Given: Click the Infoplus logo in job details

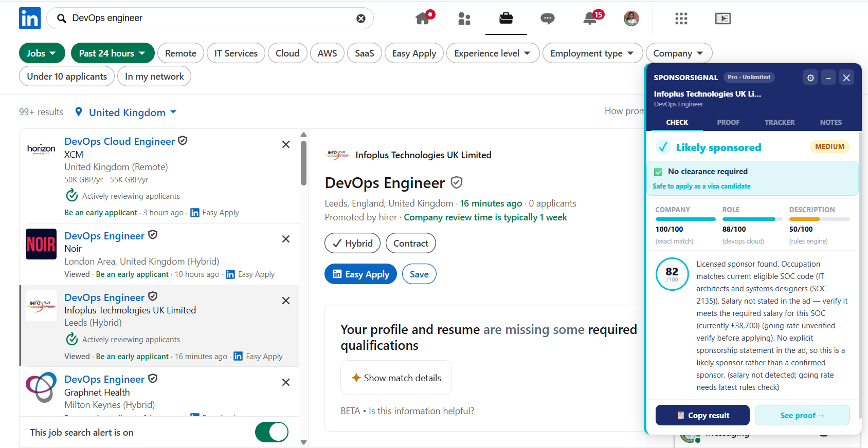Looking at the screenshot, I should (x=337, y=155).
